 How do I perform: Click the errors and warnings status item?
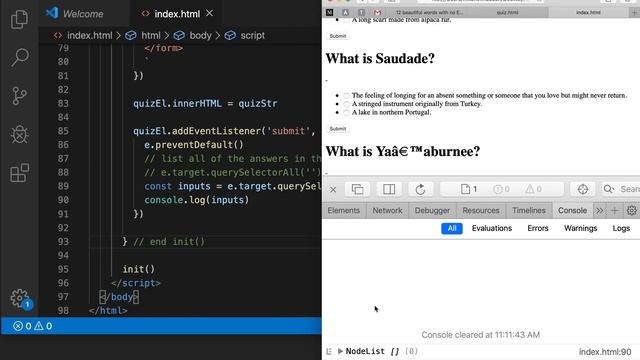[33, 326]
